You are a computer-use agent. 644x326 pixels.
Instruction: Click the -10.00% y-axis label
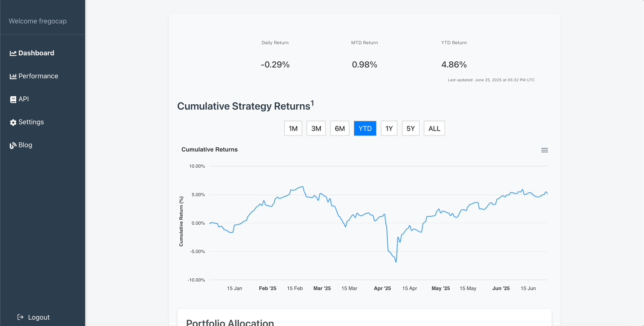click(x=196, y=280)
